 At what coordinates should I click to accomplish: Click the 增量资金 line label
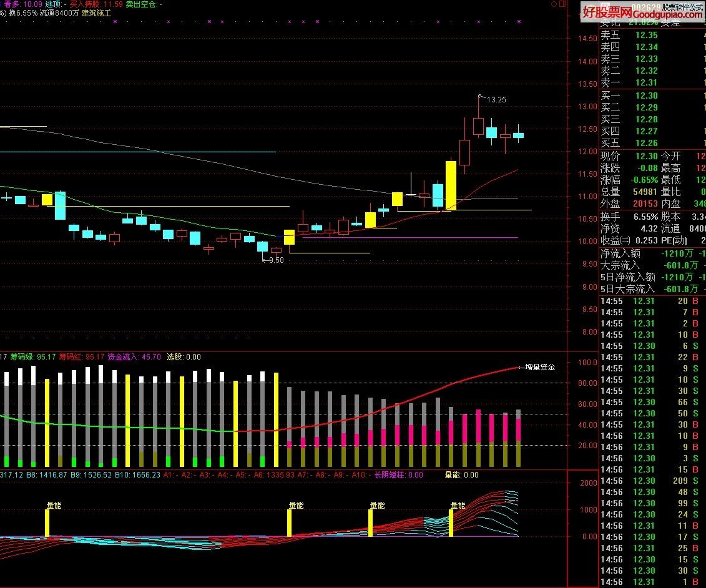(x=540, y=367)
